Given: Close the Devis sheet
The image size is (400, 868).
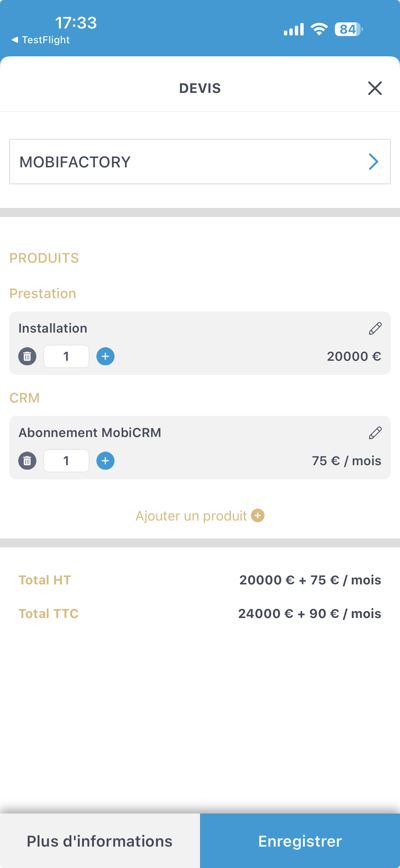Looking at the screenshot, I should (x=375, y=88).
